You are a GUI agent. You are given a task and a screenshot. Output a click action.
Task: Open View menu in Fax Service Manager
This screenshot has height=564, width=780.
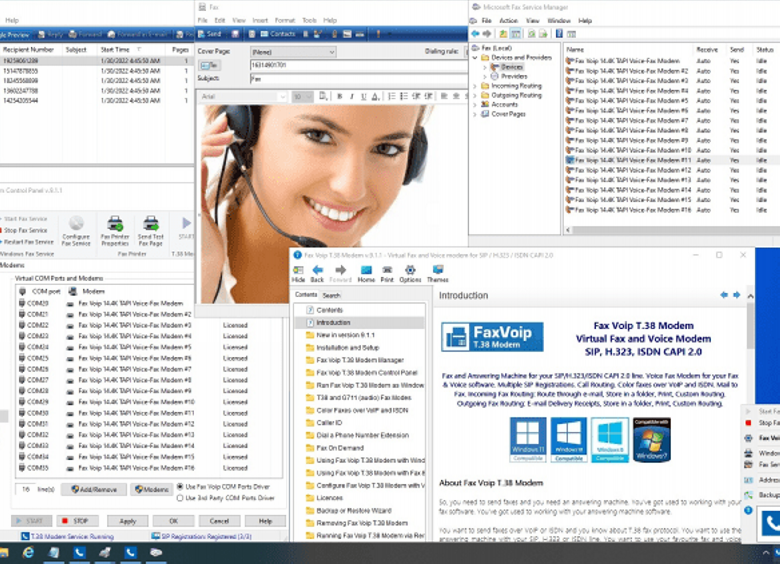coord(532,20)
